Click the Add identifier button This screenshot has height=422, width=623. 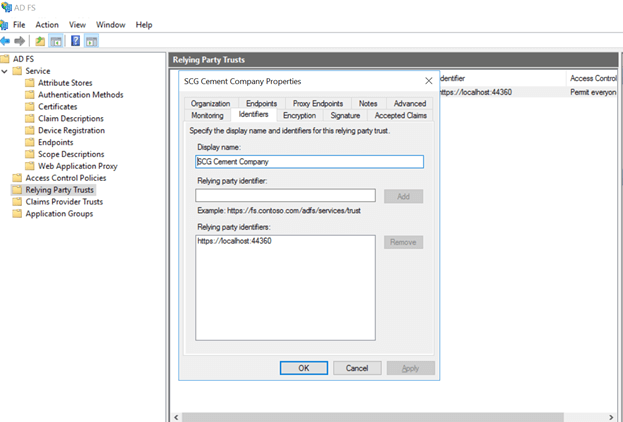coord(403,196)
